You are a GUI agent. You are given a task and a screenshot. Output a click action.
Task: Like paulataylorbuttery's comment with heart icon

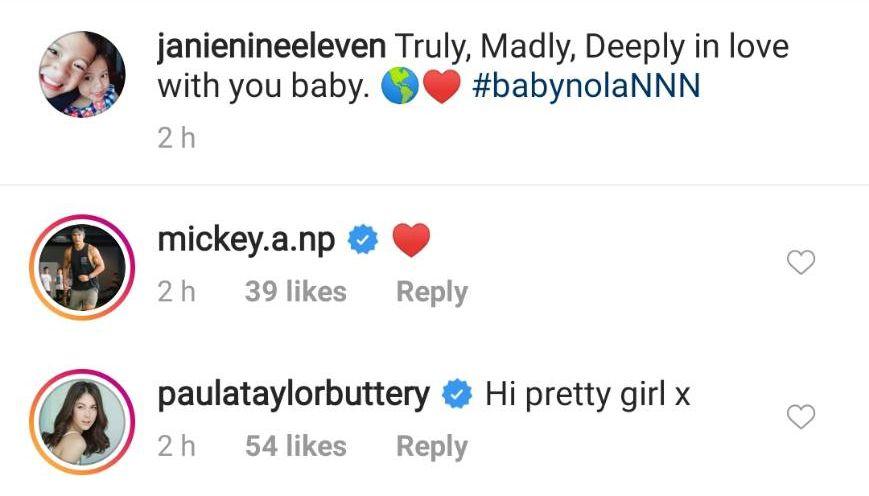click(x=801, y=417)
